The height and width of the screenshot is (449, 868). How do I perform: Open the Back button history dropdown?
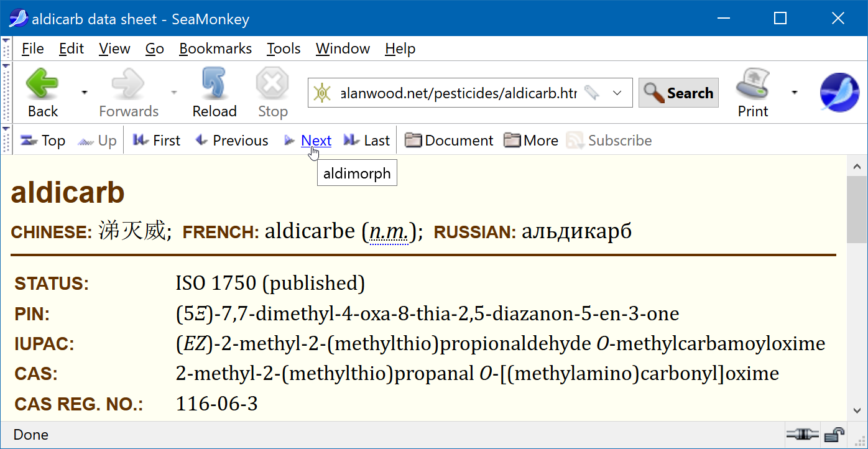coord(84,93)
